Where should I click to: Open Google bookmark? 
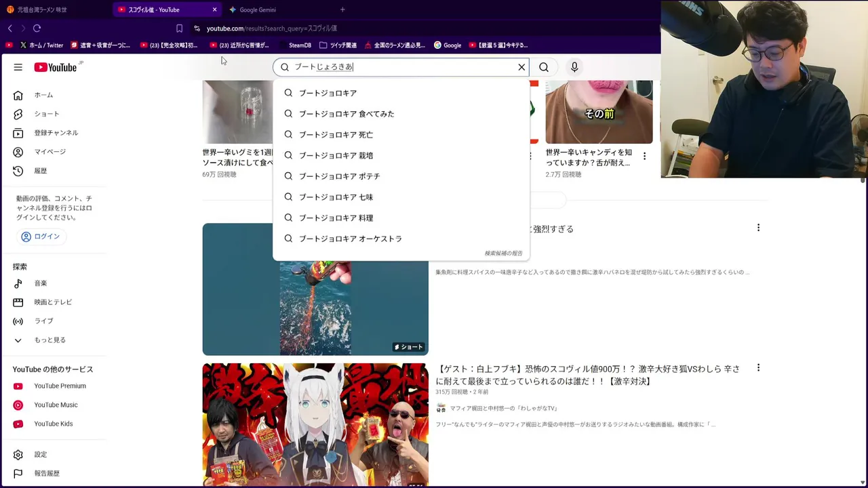point(448,45)
